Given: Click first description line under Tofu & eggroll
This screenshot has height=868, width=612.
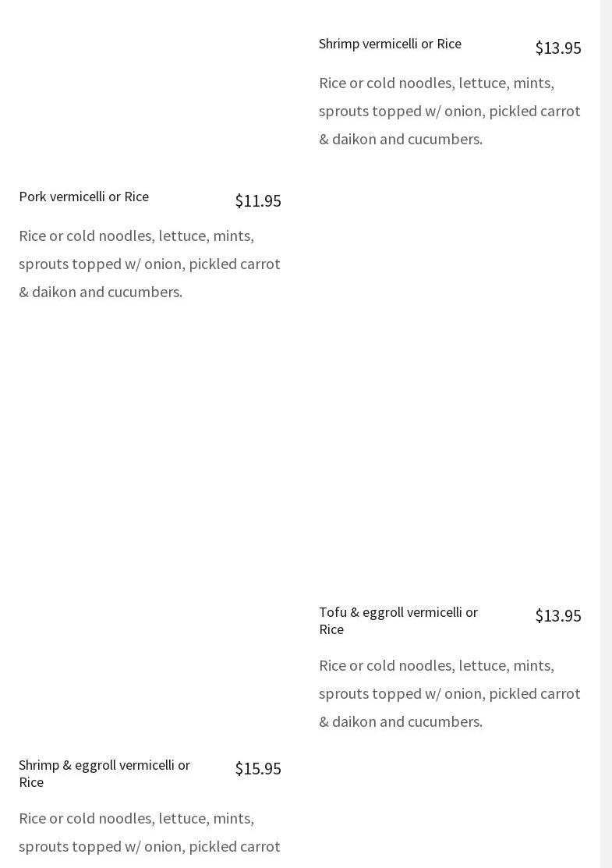Looking at the screenshot, I should pyautogui.click(x=436, y=665).
